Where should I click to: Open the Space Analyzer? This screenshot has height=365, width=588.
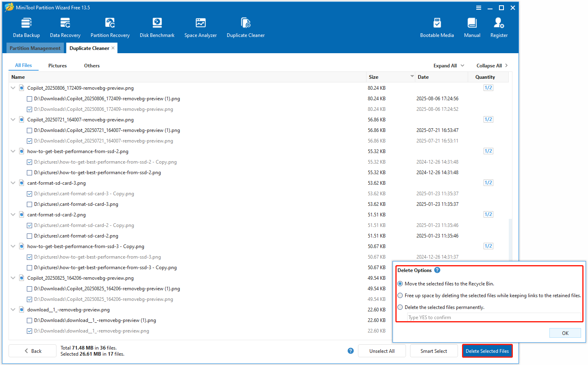(200, 26)
